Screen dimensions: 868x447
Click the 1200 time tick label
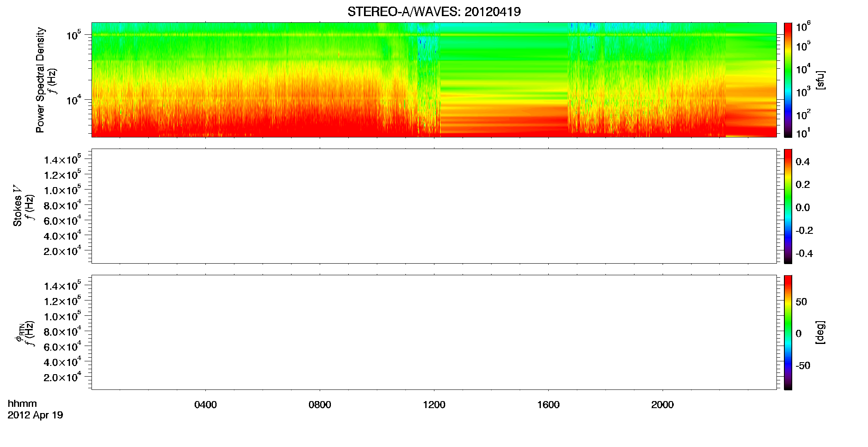(x=434, y=405)
